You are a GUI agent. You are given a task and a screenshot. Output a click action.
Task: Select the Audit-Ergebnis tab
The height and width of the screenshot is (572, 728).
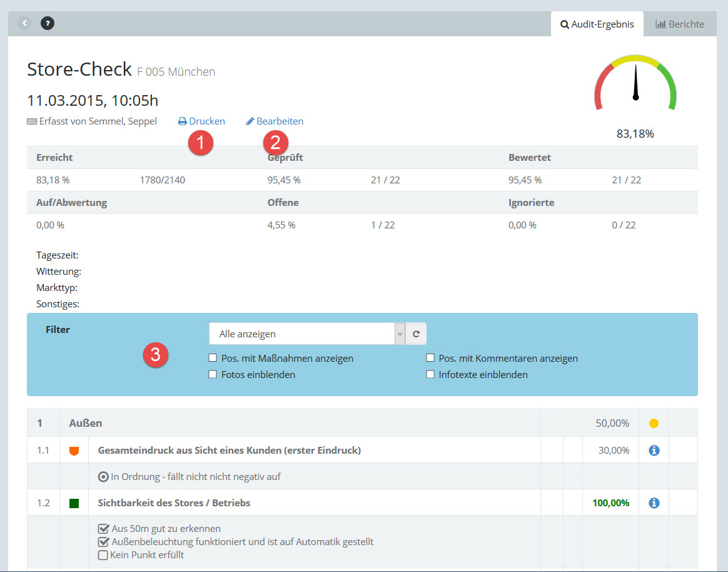tap(597, 24)
